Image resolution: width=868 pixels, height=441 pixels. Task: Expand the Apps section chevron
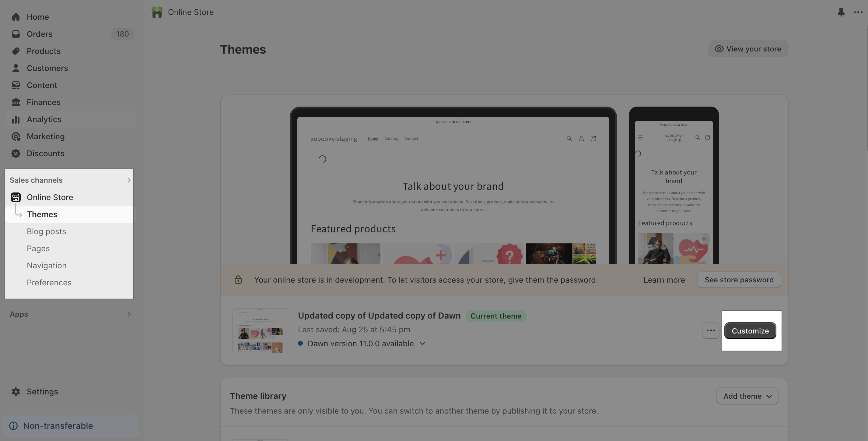129,314
